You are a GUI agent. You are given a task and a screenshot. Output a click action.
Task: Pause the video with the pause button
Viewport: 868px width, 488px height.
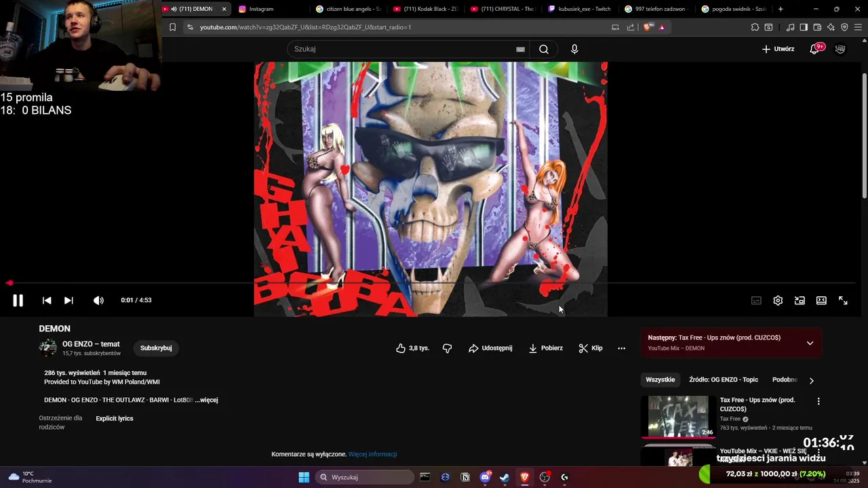coord(18,300)
